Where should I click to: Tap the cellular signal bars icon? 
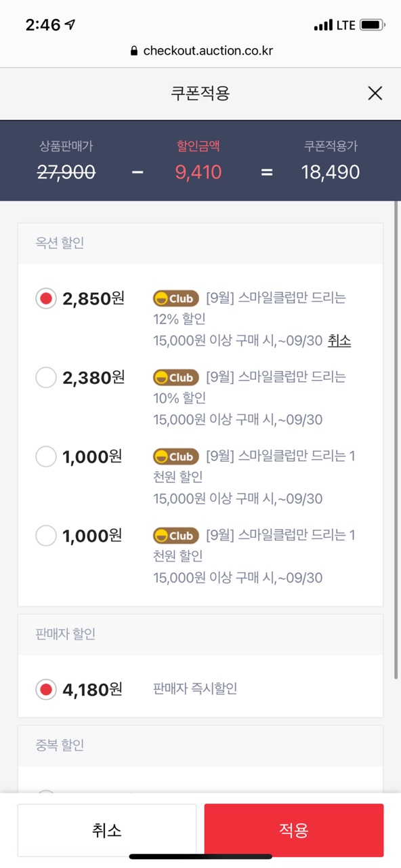[x=324, y=26]
